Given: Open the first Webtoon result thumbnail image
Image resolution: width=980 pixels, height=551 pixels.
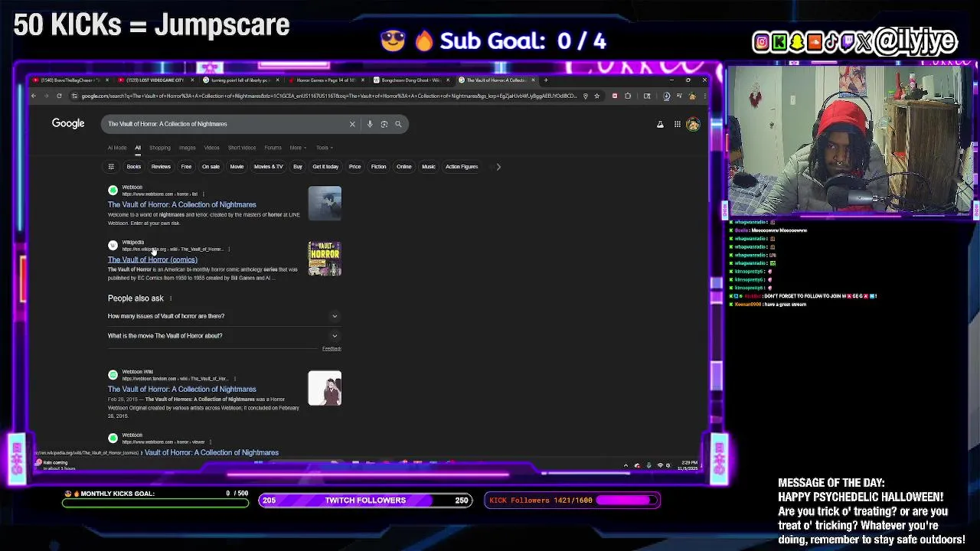Looking at the screenshot, I should (325, 203).
